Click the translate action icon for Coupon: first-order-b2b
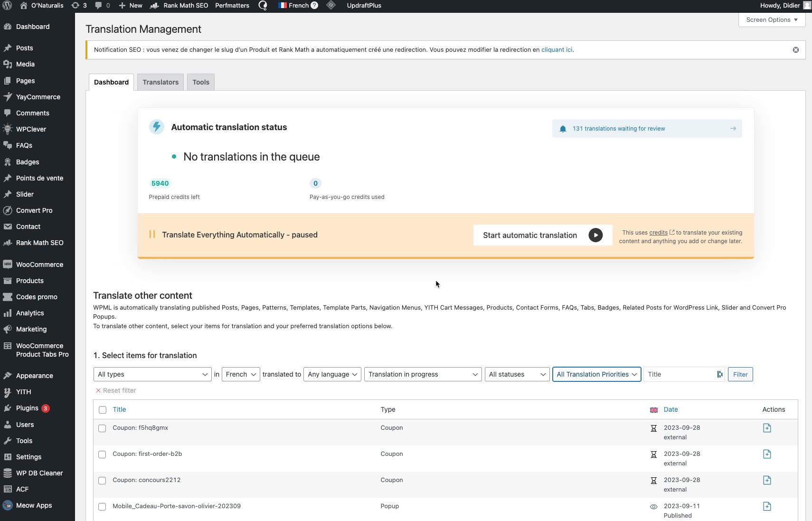Screen dimensions: 812x521 point(767,454)
